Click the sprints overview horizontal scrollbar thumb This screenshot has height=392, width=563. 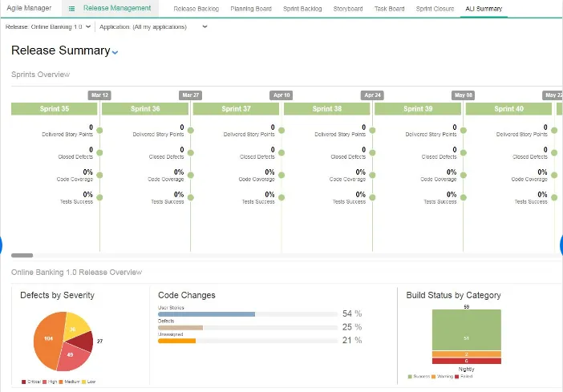[22, 256]
